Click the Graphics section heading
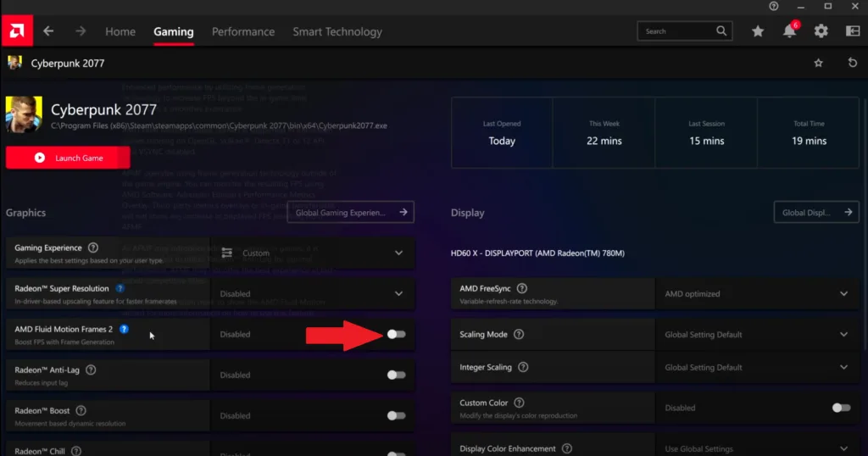 [25, 213]
